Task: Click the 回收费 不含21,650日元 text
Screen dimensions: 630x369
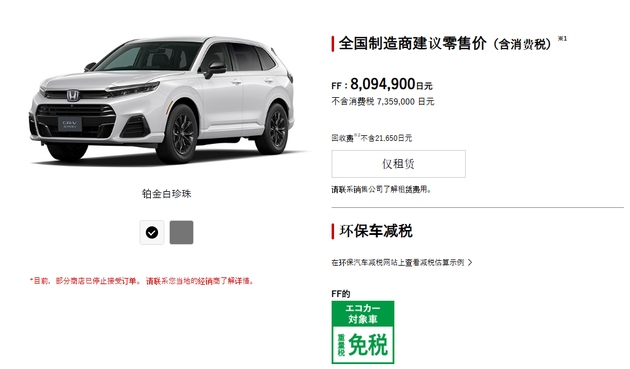Action: pos(372,138)
